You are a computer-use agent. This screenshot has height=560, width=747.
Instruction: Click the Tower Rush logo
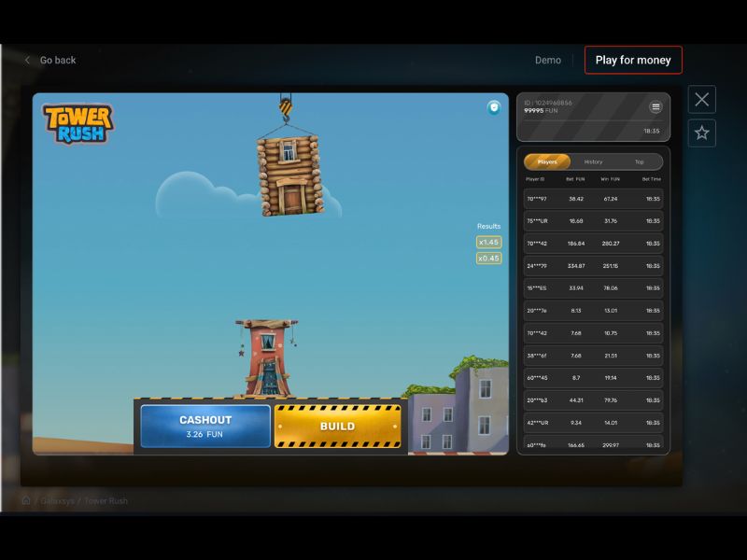click(78, 123)
